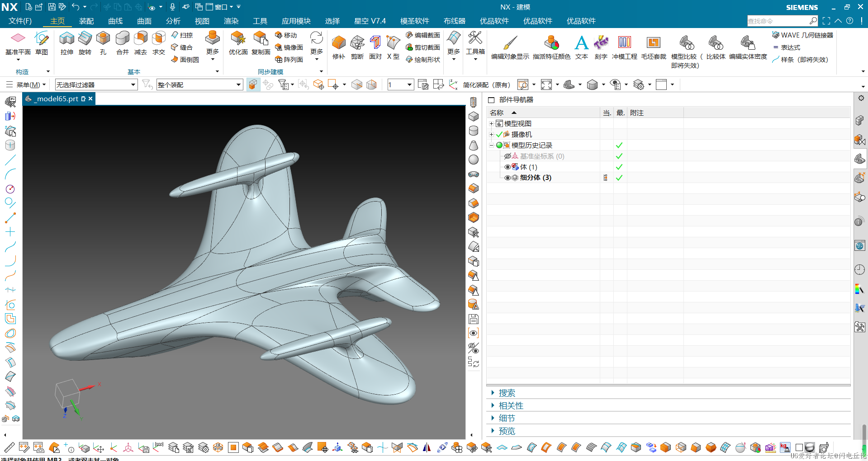Click the 菜单(M) button
The image size is (868, 461).
[26, 85]
